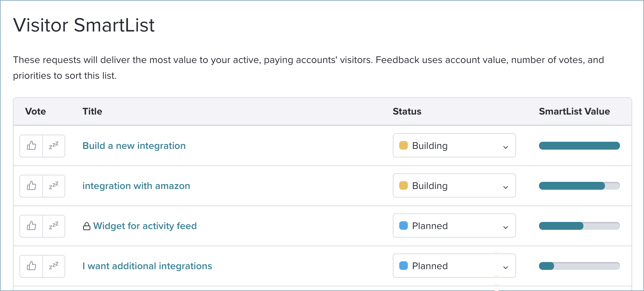Screen dimensions: 644x291
Task: Change Planned status of 'Widget for activity feed'
Action: click(454, 225)
